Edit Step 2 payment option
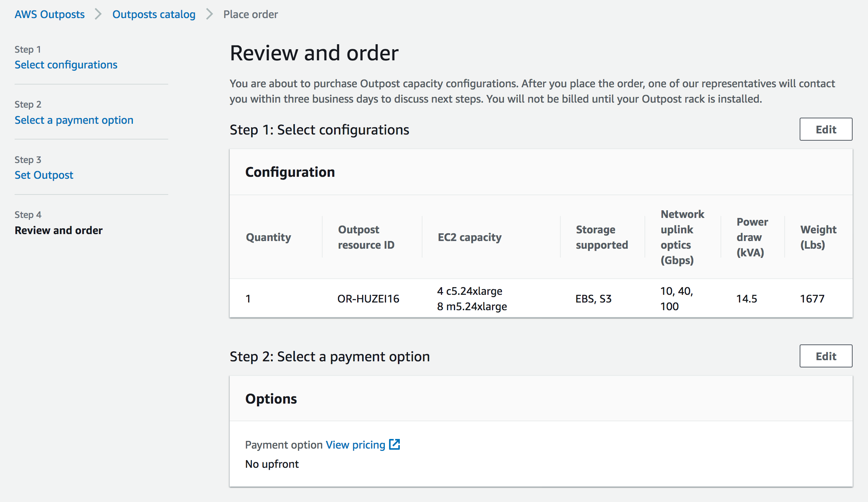Viewport: 868px width, 502px height. (x=826, y=356)
